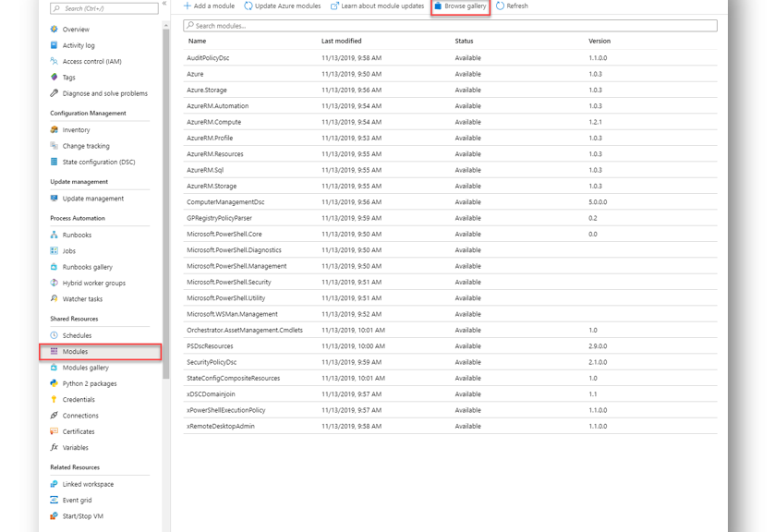Select GPRegistryPolicyParser module
The height and width of the screenshot is (532, 775).
pyautogui.click(x=450, y=218)
